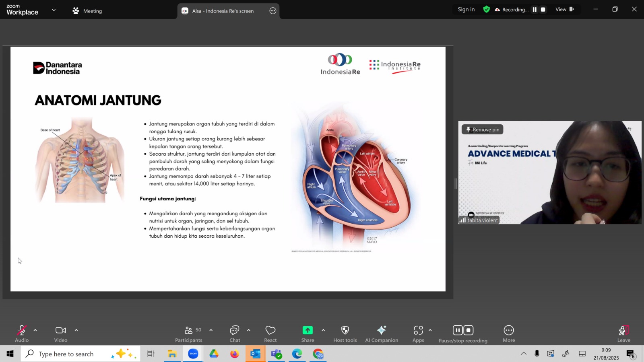Select the Alsa - Indonesia Re's screen tab
644x362 pixels.
pos(223,11)
